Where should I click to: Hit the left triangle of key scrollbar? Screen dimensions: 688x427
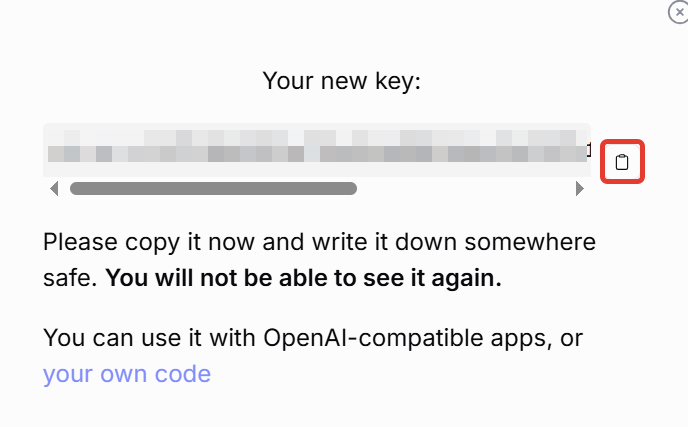[54, 188]
